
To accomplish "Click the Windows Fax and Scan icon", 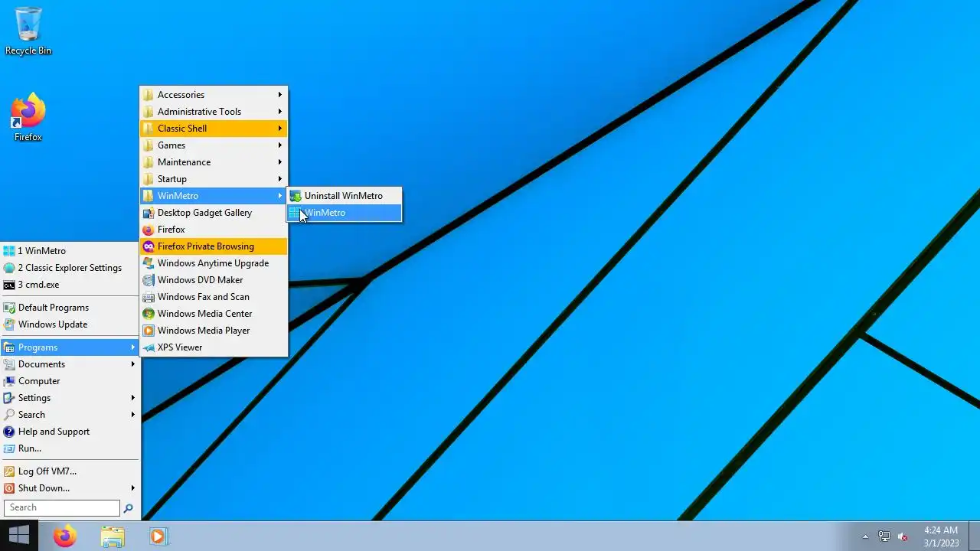I will (149, 297).
